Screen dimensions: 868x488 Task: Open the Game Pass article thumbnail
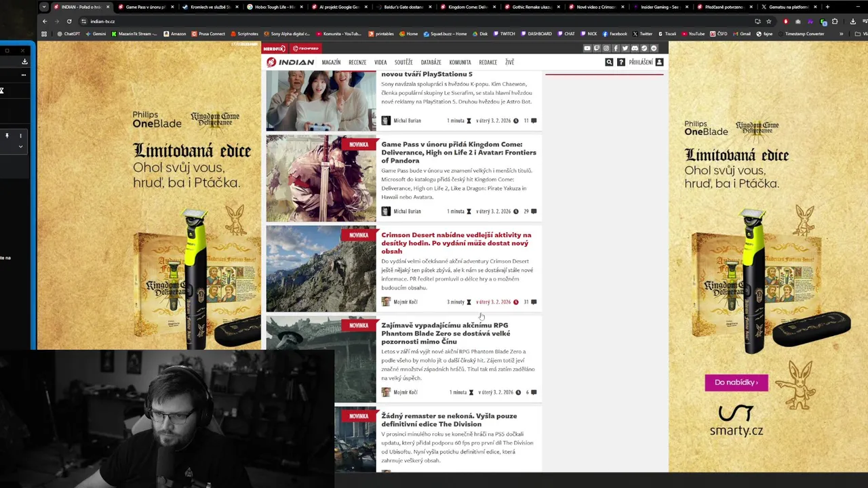click(321, 178)
